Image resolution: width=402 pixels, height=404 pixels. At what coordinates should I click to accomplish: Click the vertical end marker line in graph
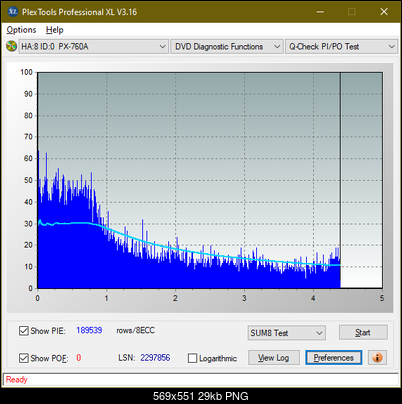pyautogui.click(x=340, y=180)
